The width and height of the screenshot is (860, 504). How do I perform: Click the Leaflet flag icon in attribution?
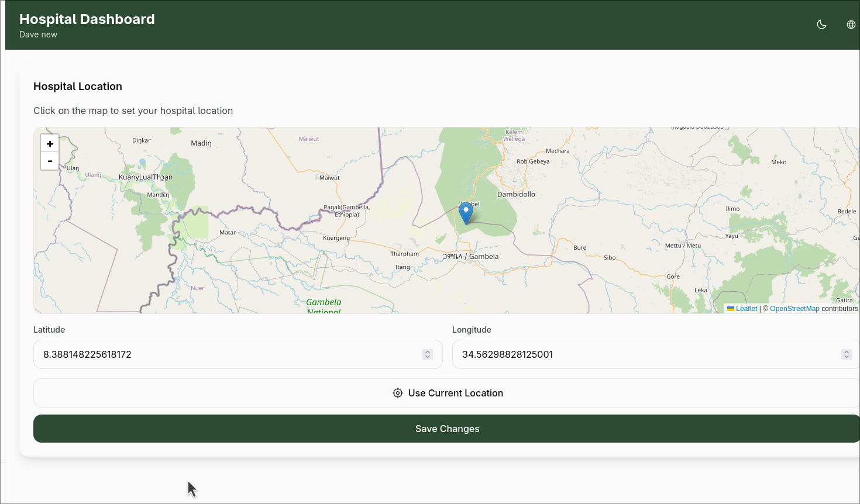pyautogui.click(x=731, y=309)
